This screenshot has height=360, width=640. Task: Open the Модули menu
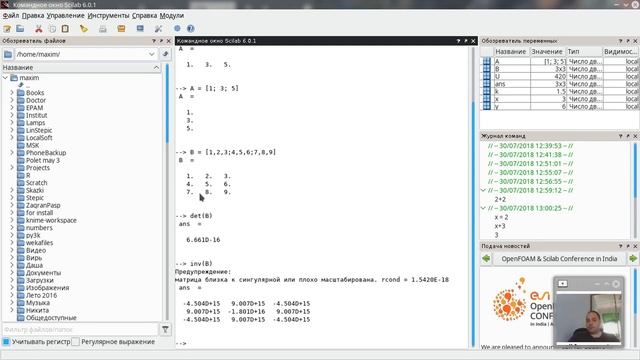pyautogui.click(x=171, y=16)
